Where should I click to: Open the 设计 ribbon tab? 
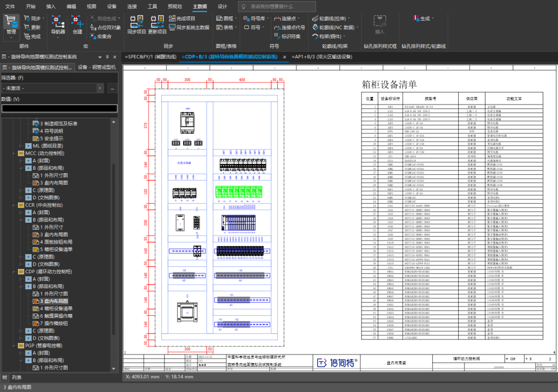(x=222, y=7)
